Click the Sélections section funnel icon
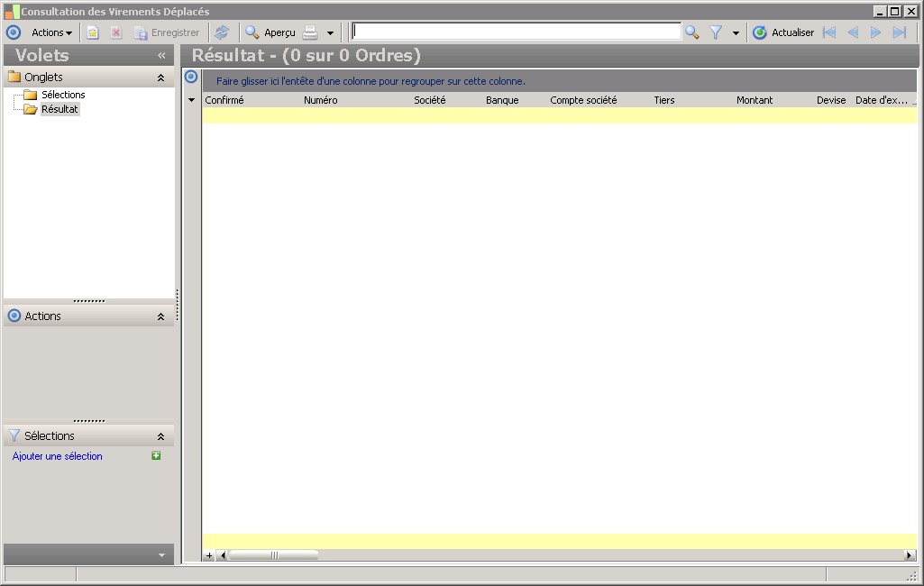 coord(14,435)
